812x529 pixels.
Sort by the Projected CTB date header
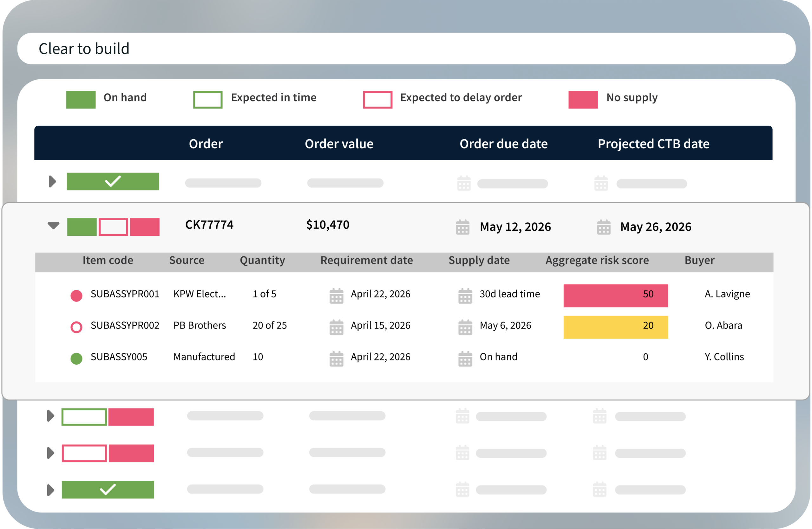pyautogui.click(x=653, y=144)
